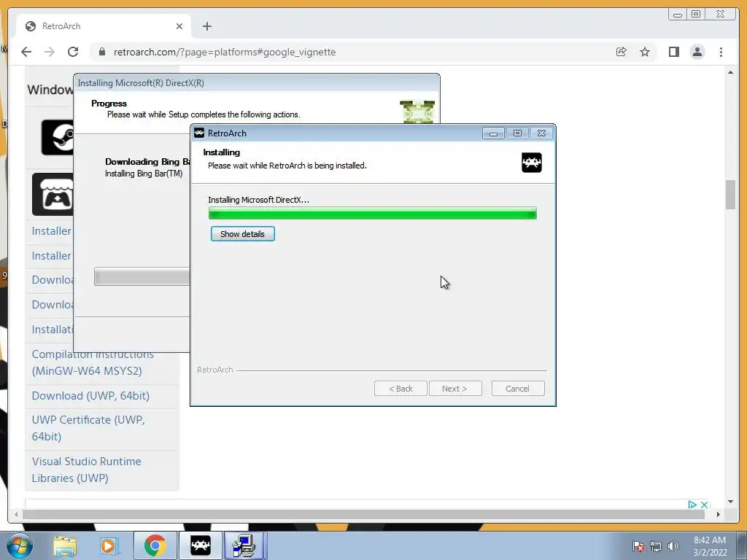Click DirectX logo in DirectX setup window
The width and height of the screenshot is (747, 560).
point(417,112)
